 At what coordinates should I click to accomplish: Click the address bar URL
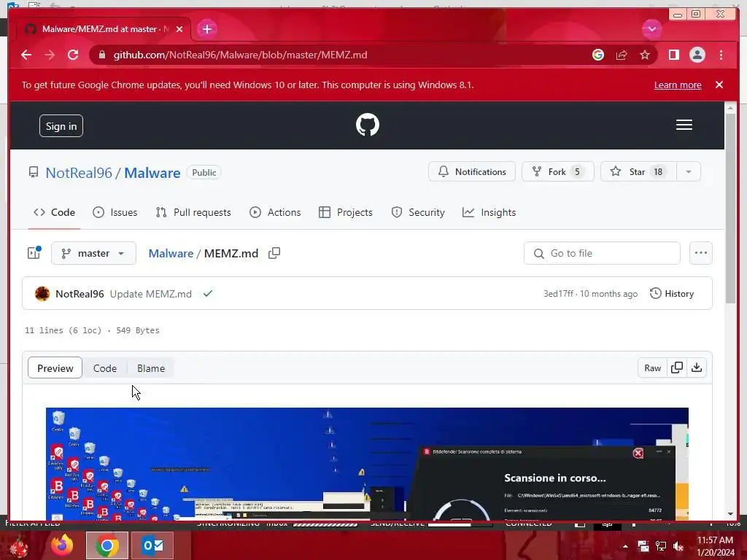[240, 55]
